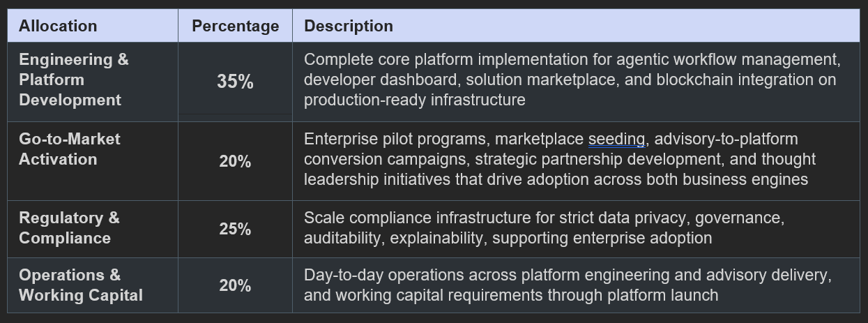Click the underlined word seeding
This screenshot has height=323, width=868.
pyautogui.click(x=616, y=139)
